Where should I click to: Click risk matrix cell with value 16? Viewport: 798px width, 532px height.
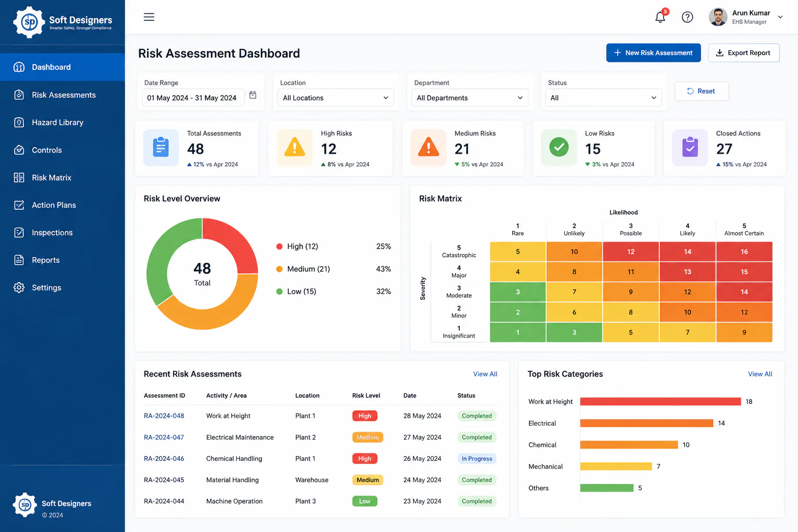[744, 251]
